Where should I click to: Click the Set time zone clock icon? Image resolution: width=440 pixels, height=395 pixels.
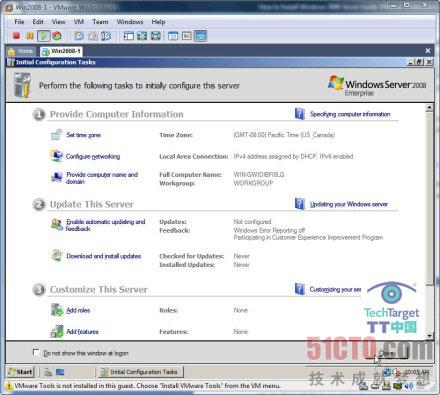pyautogui.click(x=57, y=135)
